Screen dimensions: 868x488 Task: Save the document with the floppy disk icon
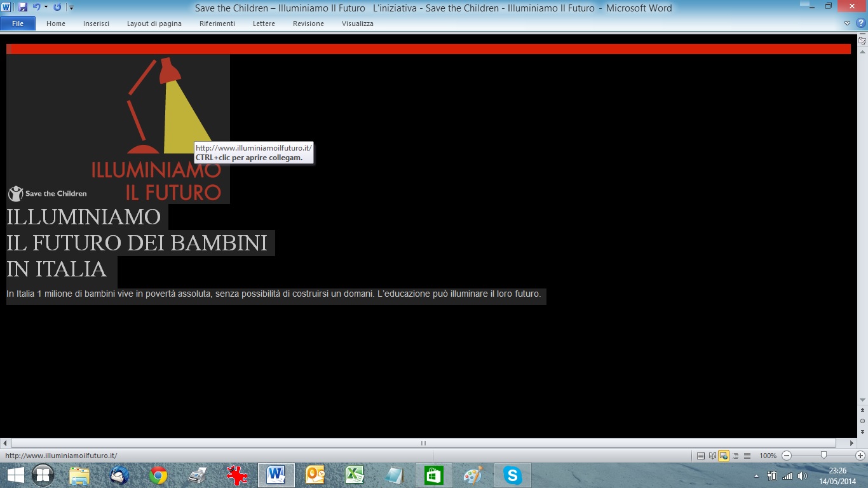coord(23,7)
